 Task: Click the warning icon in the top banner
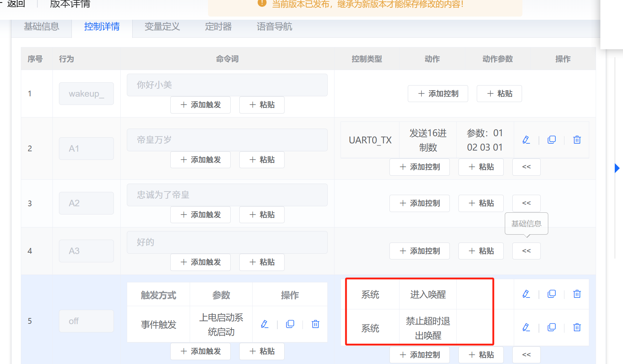coord(262,4)
